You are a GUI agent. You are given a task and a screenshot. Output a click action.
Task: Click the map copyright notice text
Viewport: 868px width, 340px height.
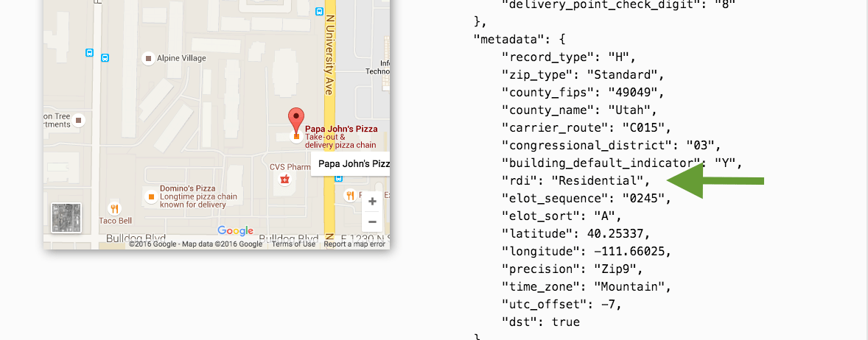[196, 244]
